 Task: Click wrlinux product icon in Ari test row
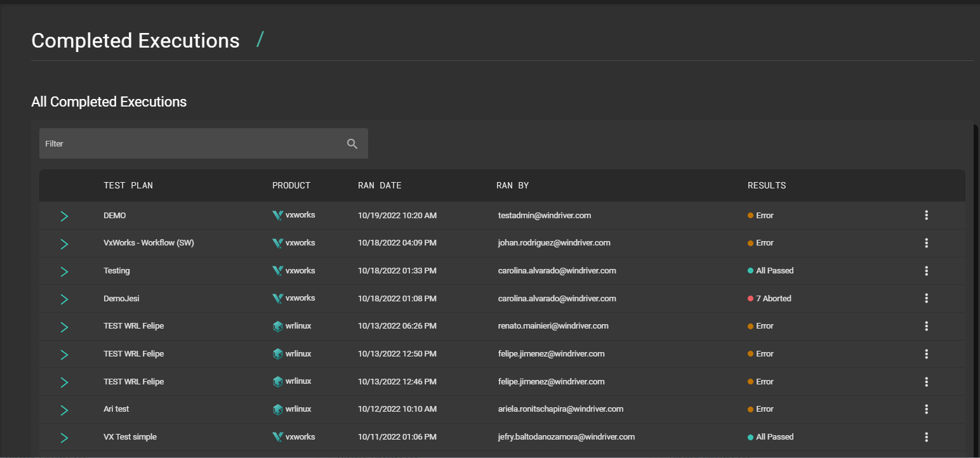point(277,409)
